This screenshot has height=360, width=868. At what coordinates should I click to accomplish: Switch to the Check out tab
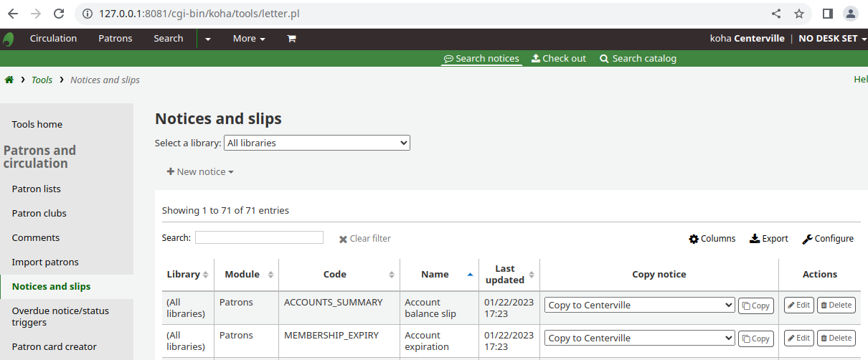558,59
